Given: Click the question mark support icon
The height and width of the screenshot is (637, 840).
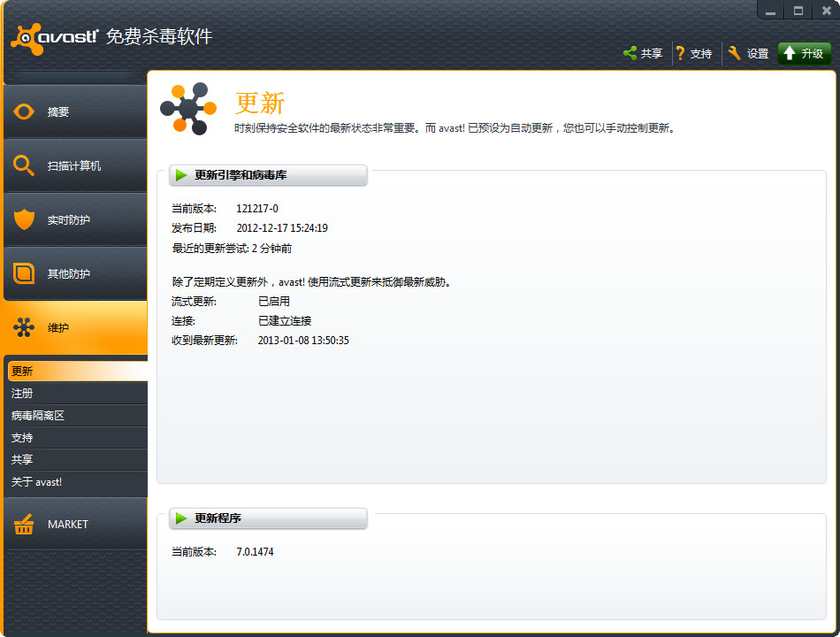Looking at the screenshot, I should point(680,53).
